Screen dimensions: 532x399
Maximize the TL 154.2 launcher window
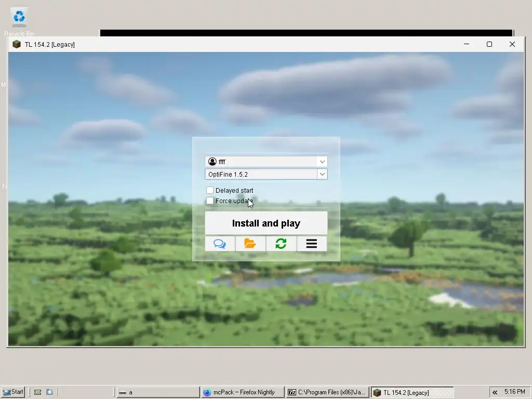pos(489,44)
